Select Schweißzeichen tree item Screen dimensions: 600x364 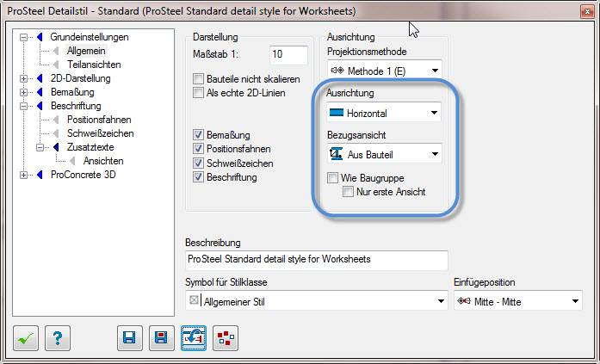point(101,133)
